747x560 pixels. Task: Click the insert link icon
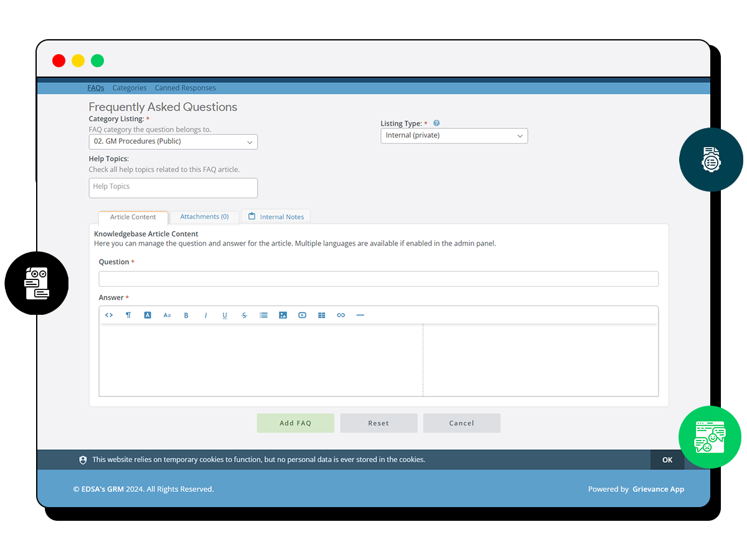340,315
